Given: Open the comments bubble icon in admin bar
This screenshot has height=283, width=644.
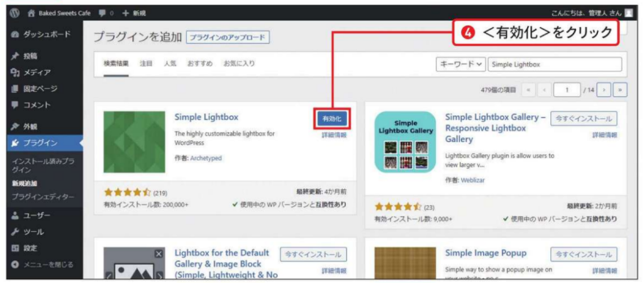Looking at the screenshot, I should pos(101,13).
